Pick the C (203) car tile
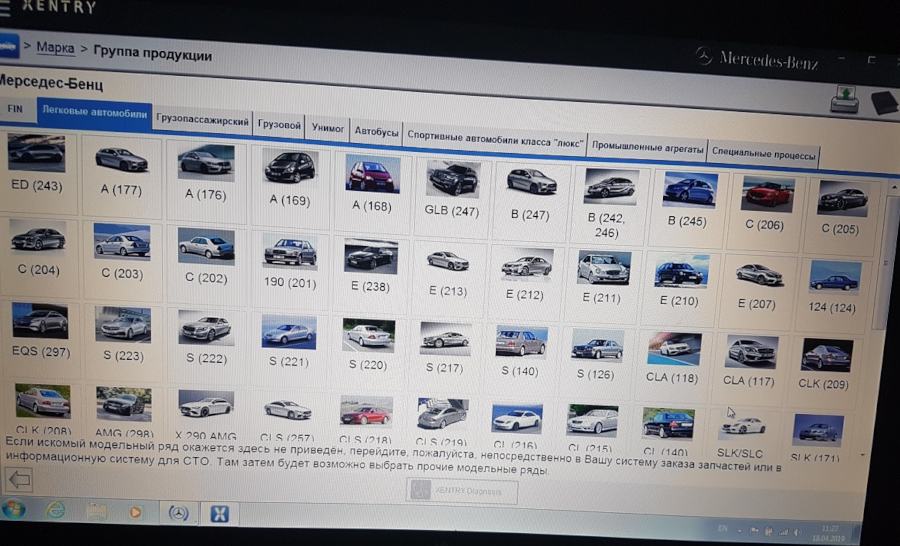 [x=122, y=252]
